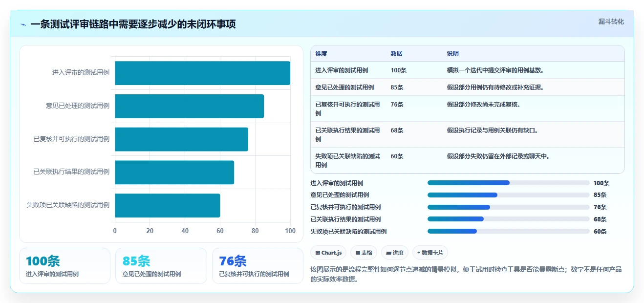Click the 85条 value beside its progress bar
This screenshot has width=644, height=303.
600,195
